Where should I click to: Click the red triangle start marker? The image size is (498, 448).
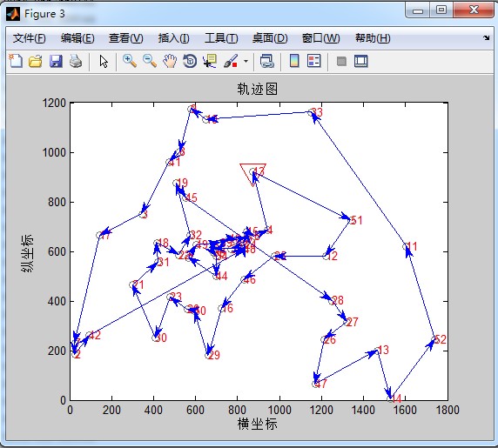252,175
